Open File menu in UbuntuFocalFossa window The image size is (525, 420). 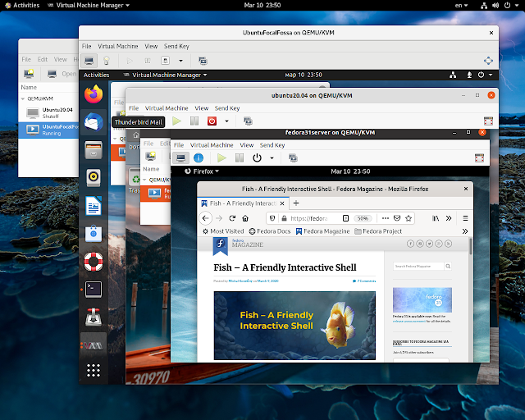pyautogui.click(x=86, y=46)
